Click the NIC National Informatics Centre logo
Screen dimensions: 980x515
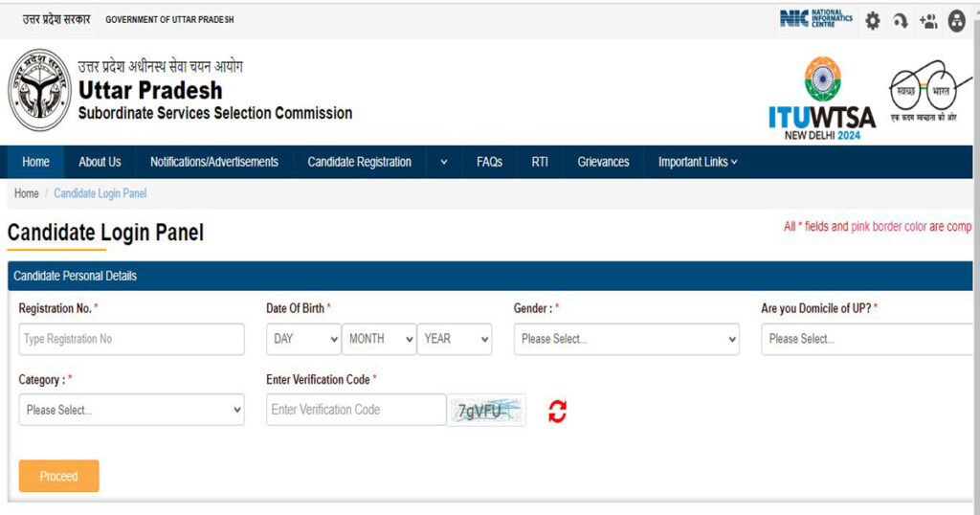[x=815, y=19]
